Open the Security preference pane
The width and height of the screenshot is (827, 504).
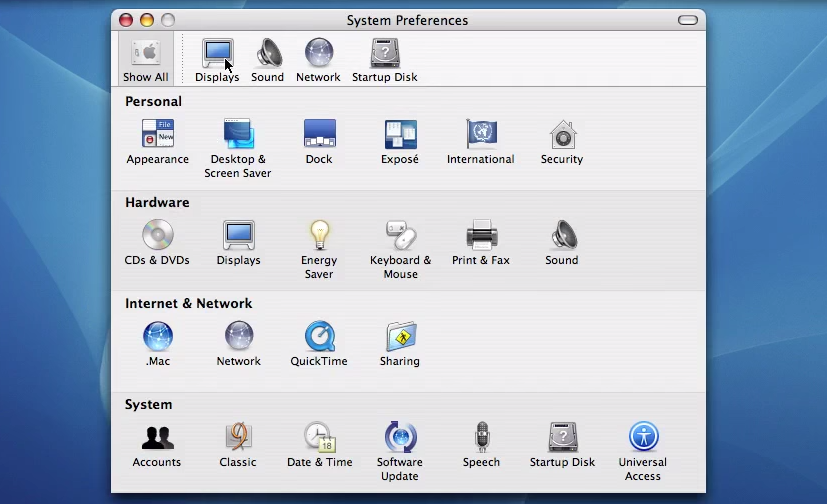562,135
